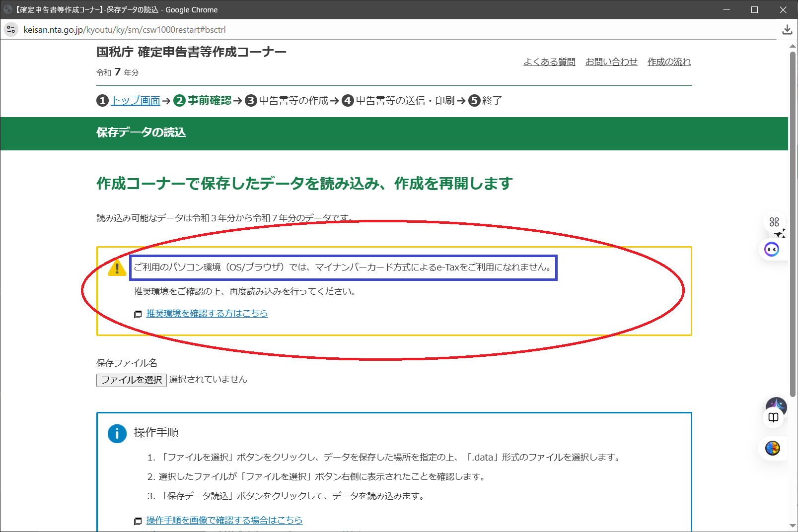Click the site information icon in address bar
This screenshot has height=532, width=798.
[11, 30]
